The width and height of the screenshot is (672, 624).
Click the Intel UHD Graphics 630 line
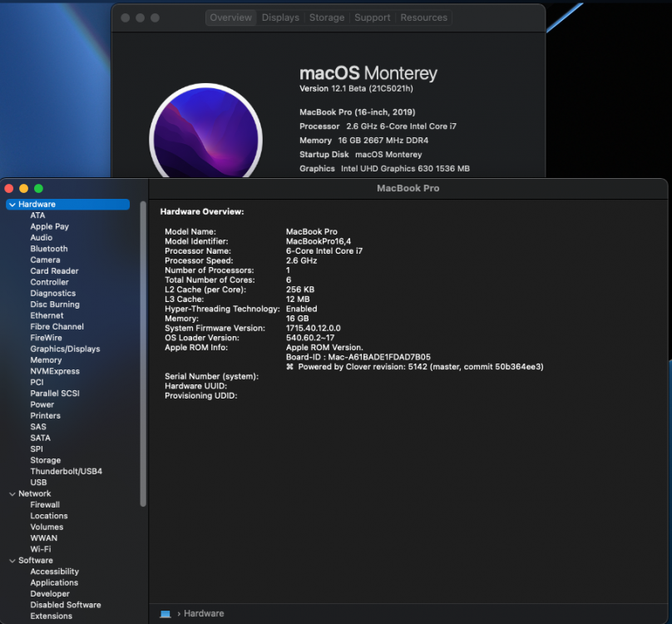click(384, 169)
